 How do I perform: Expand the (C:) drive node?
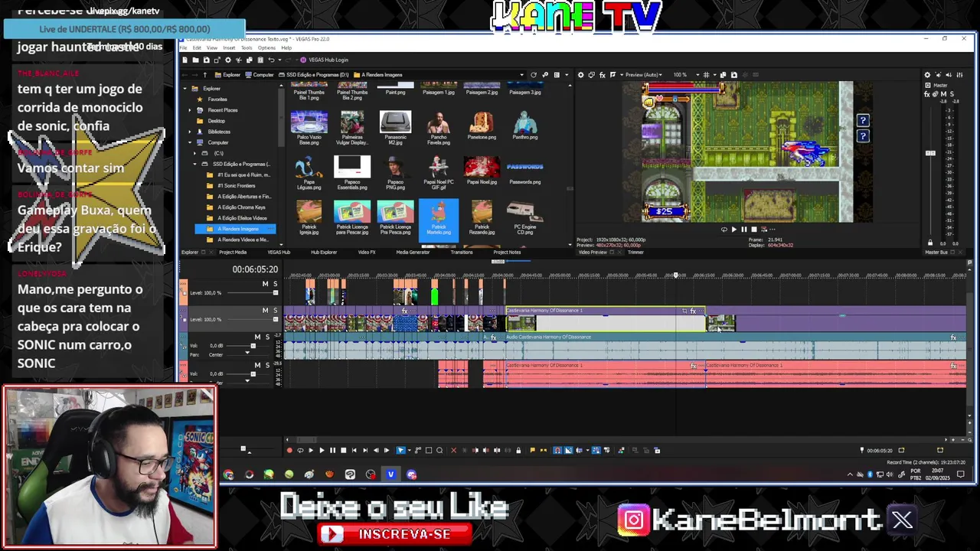pyautogui.click(x=194, y=153)
